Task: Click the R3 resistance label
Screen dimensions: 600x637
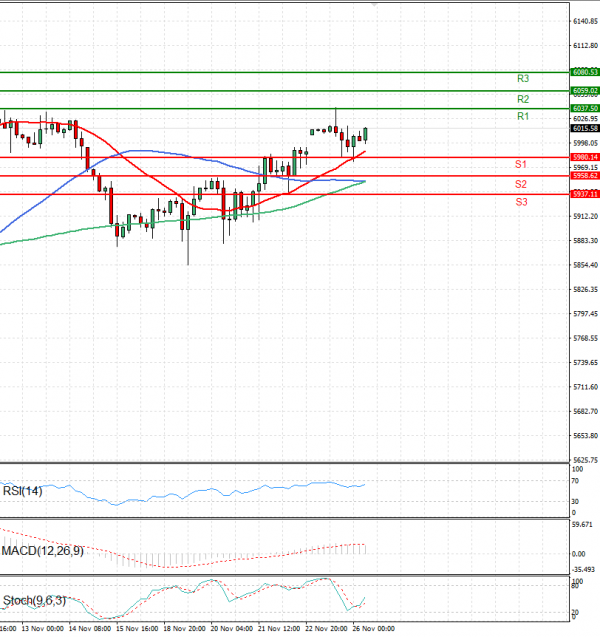Action: point(523,78)
